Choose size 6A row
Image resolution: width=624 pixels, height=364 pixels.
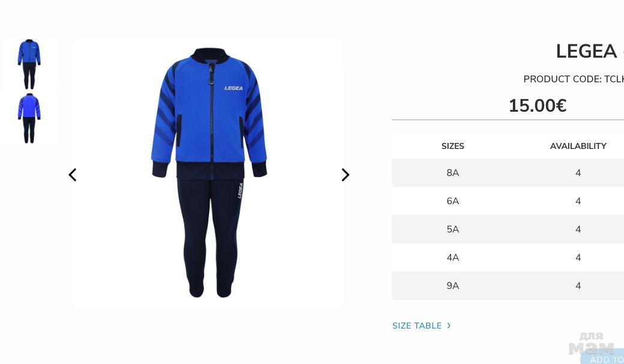(x=508, y=201)
